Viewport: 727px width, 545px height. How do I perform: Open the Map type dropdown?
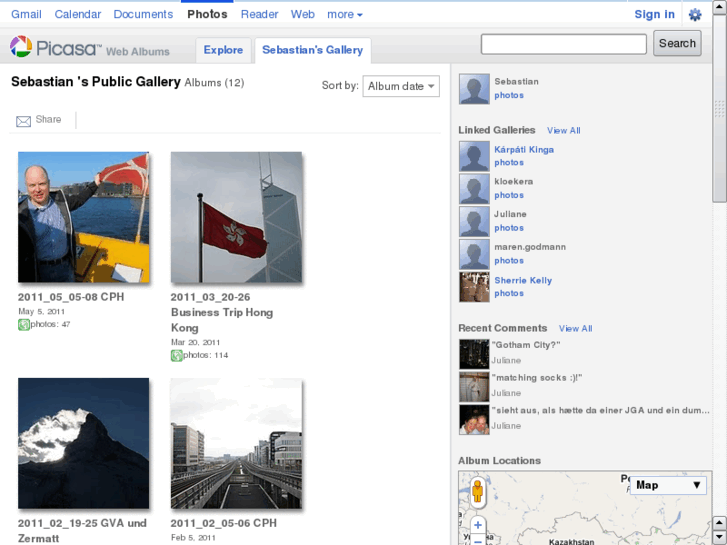(668, 485)
